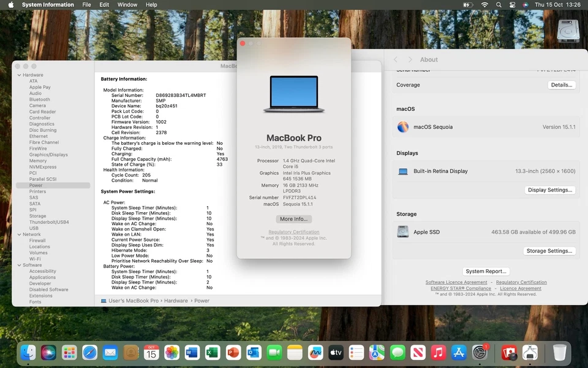The image size is (588, 368).
Task: Click Hardware in the path bar
Action: (176, 301)
